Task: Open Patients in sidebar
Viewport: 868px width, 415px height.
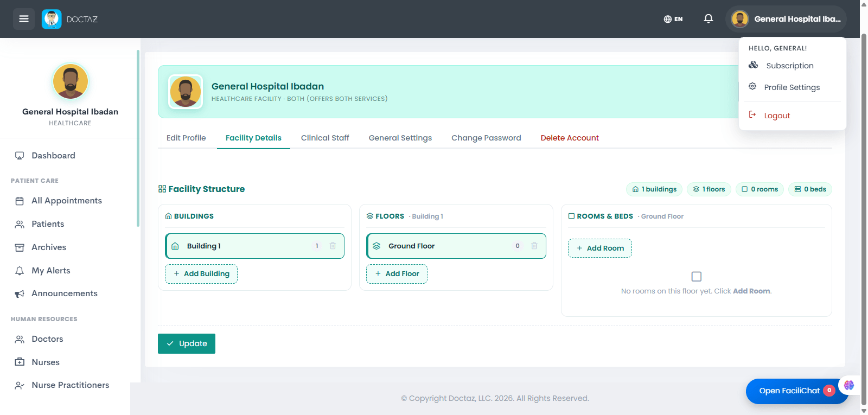Action: coord(48,224)
